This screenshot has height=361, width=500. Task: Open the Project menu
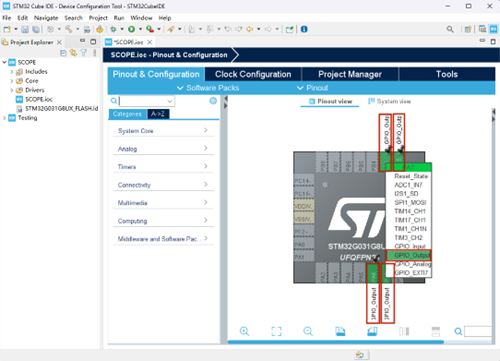click(98, 18)
